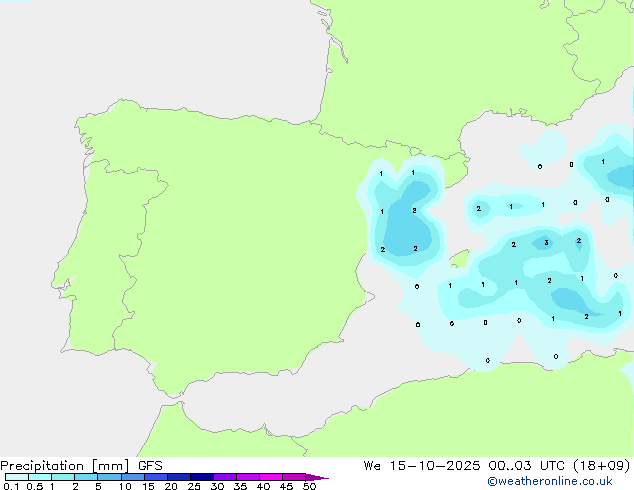Pick the legend swatch between 25 and 30

(x=202, y=477)
